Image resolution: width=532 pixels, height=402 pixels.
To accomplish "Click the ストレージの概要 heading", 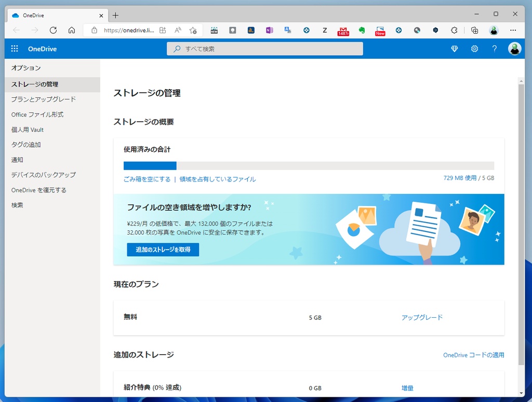I will 143,122.
